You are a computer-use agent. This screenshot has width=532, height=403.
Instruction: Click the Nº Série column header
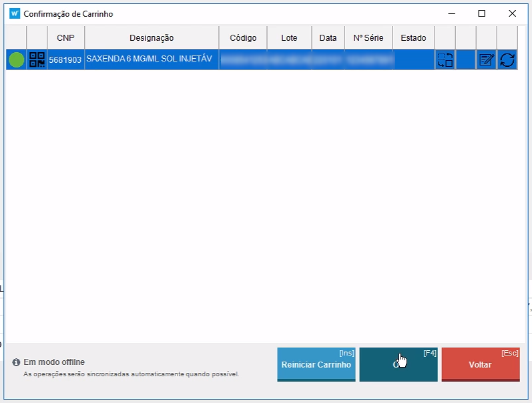[x=368, y=38]
